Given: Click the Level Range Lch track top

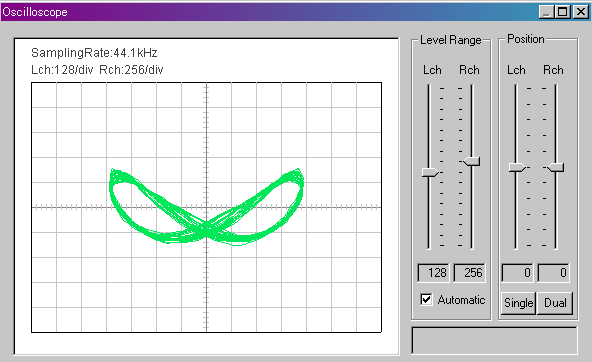Looking at the screenshot, I should (429, 87).
